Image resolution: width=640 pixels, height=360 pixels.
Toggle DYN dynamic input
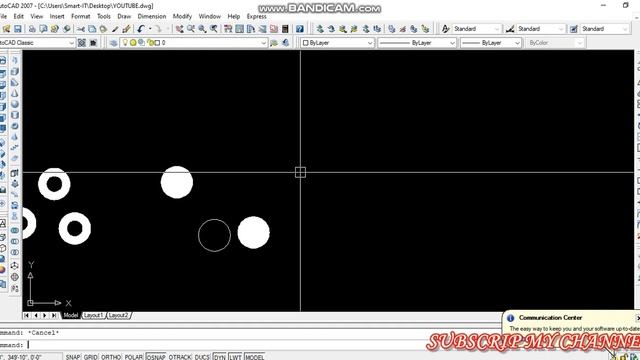220,357
